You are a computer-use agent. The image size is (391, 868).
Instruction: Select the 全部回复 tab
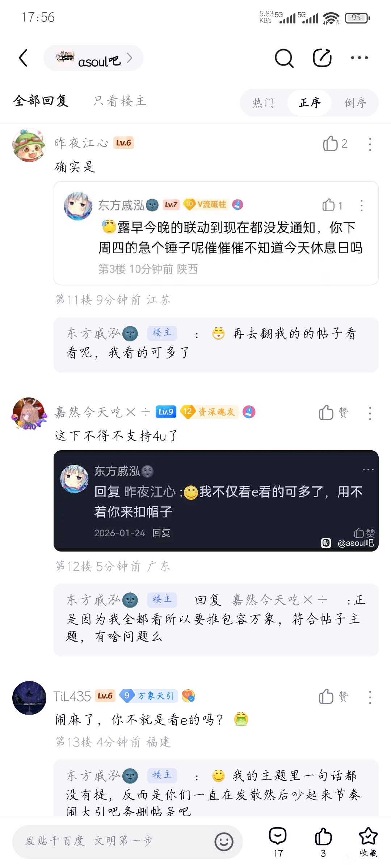(41, 101)
